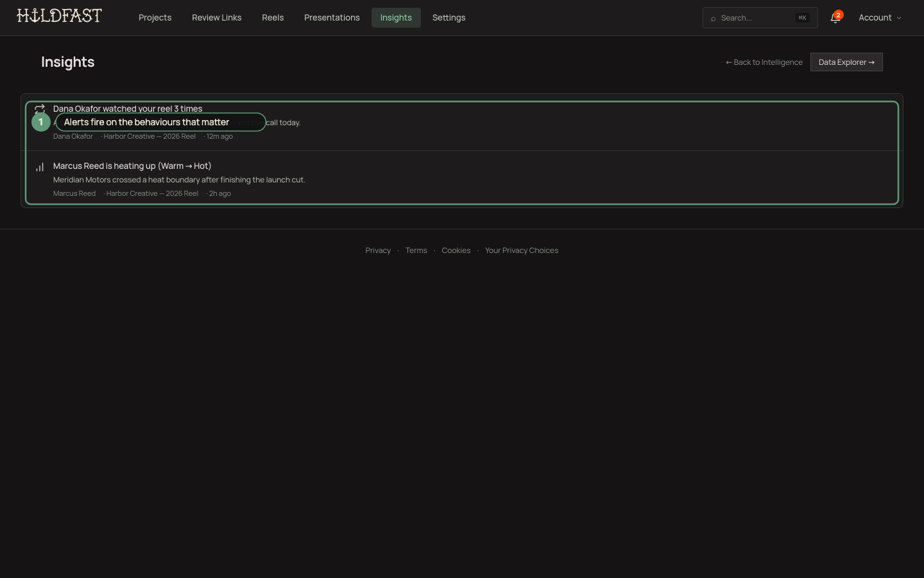The width and height of the screenshot is (924, 578).
Task: Open Presentations section
Action: (x=332, y=17)
